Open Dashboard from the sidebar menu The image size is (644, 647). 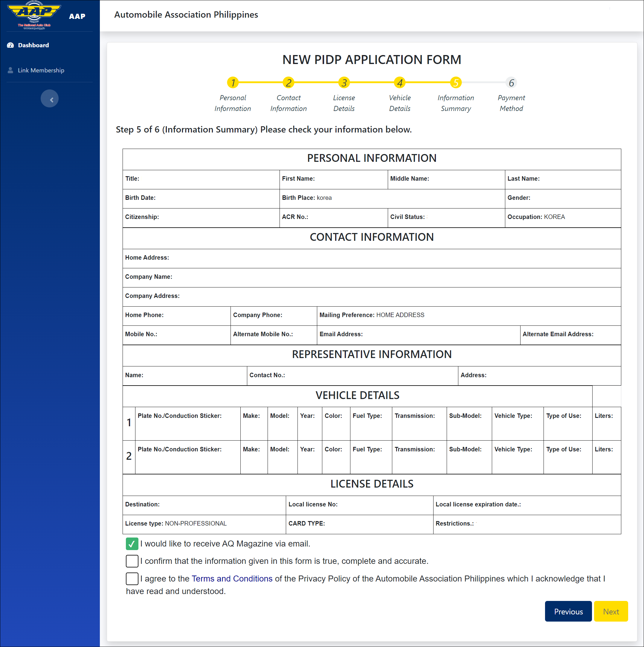[x=33, y=45]
